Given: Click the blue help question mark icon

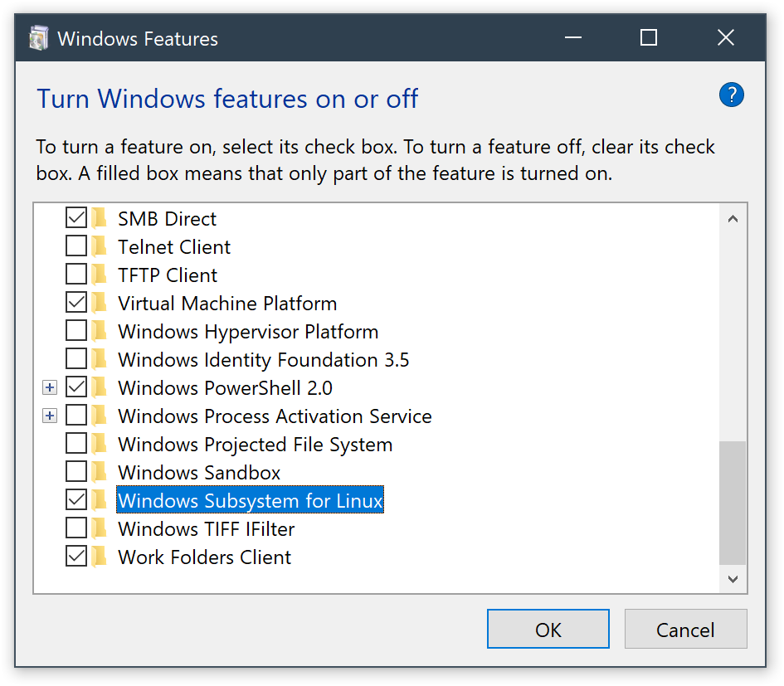Looking at the screenshot, I should pos(731,95).
